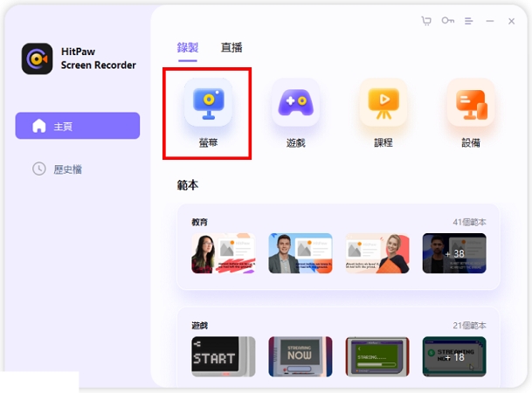
Task: Select the START game template thumbnail
Action: click(x=224, y=356)
